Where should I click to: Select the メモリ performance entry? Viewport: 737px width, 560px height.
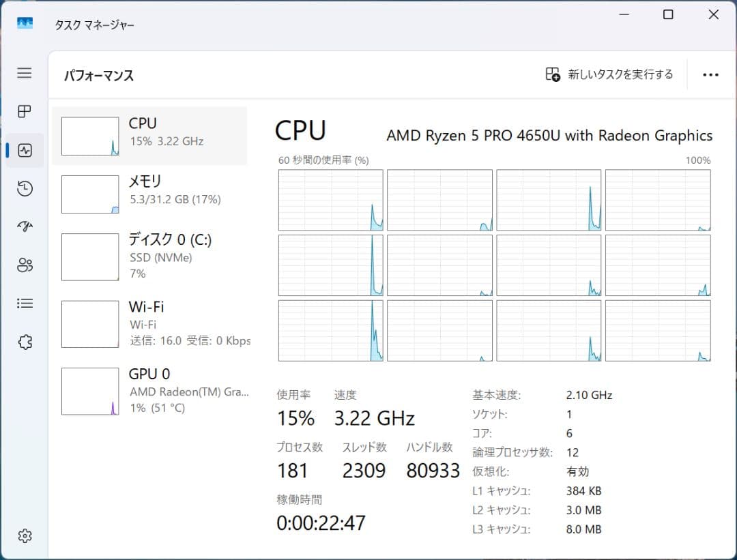pos(150,193)
